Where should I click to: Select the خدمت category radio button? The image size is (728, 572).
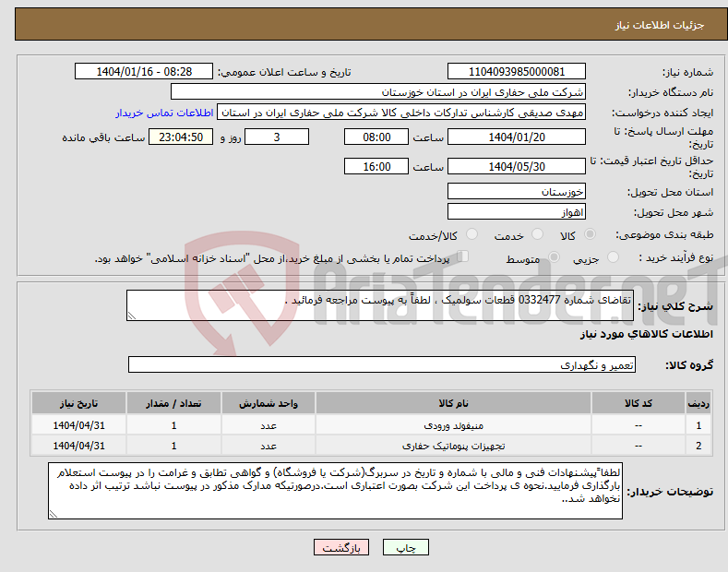coord(537,234)
